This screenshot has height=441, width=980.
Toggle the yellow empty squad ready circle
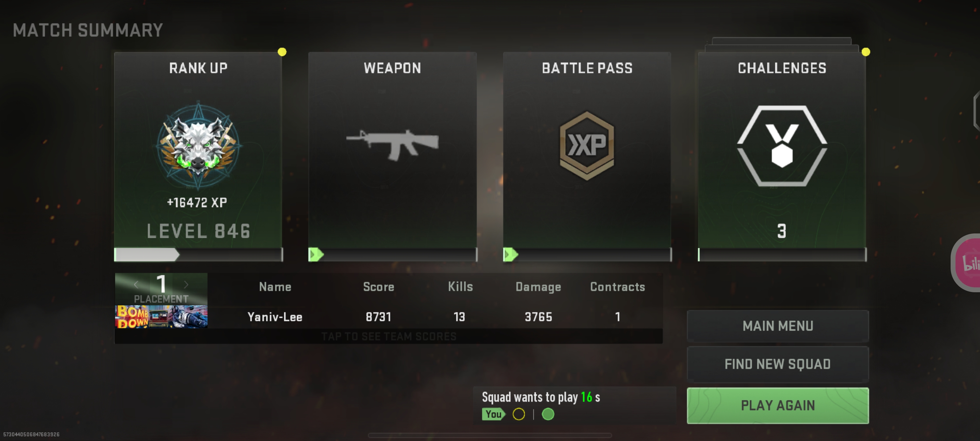tap(519, 414)
